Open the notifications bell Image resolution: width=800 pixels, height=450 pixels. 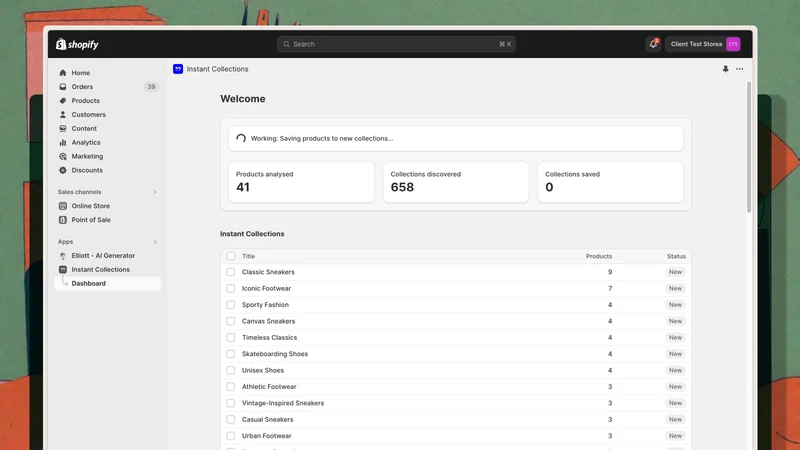[653, 44]
